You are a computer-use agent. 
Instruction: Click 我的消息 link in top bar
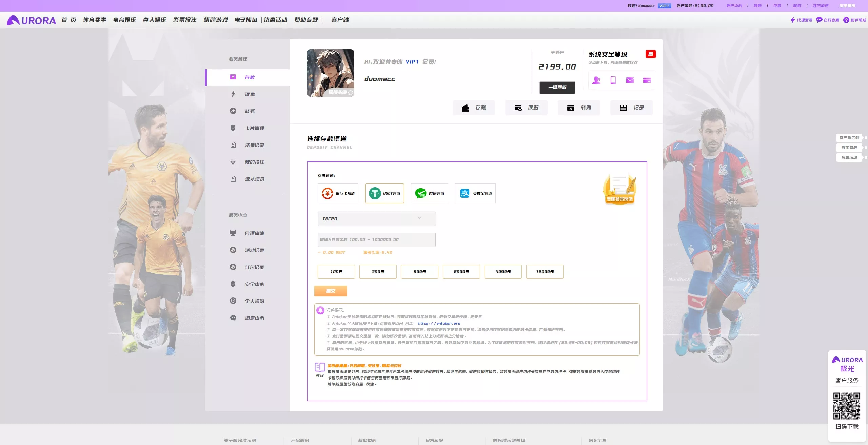point(821,6)
